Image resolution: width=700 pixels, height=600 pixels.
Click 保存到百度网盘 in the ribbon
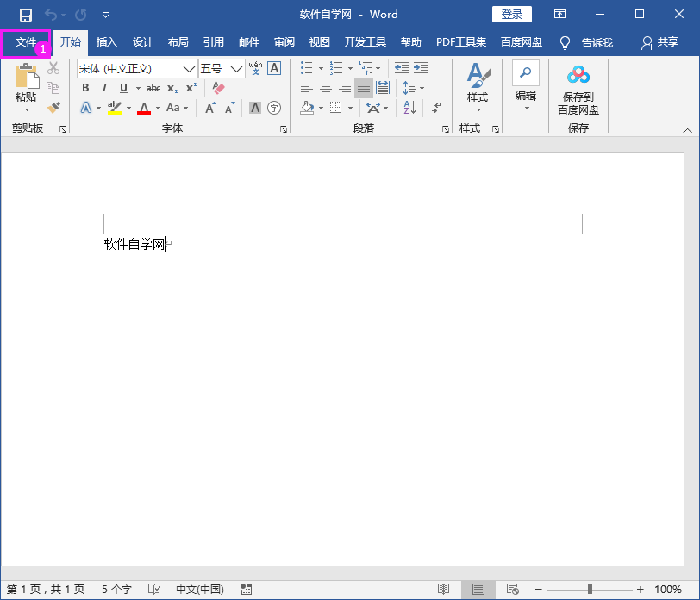coord(578,90)
